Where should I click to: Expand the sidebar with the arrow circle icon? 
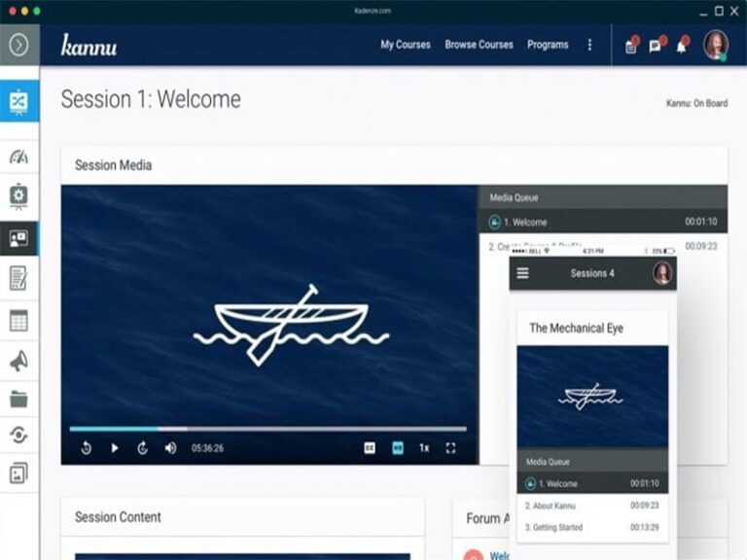coord(18,45)
